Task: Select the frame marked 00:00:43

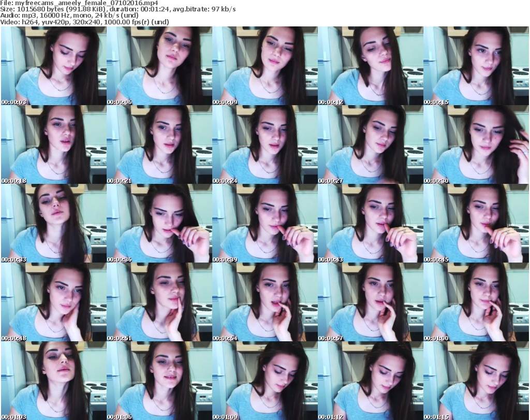Action: pos(371,224)
